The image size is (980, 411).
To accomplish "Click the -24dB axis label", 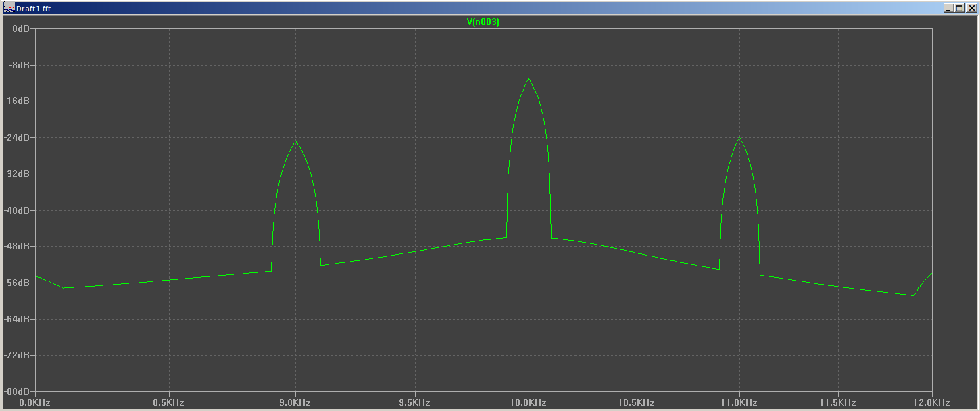I will pos(18,137).
